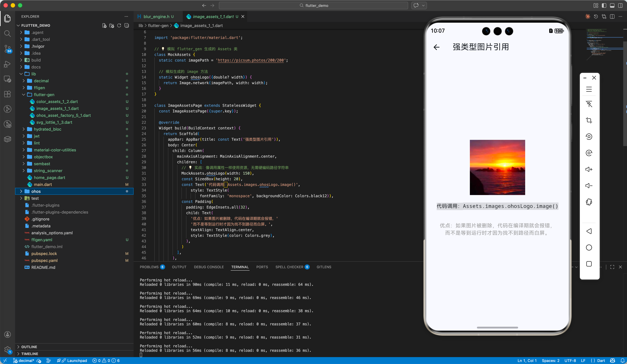
Task: Click the picsum.photos URL link in code
Action: [250, 60]
